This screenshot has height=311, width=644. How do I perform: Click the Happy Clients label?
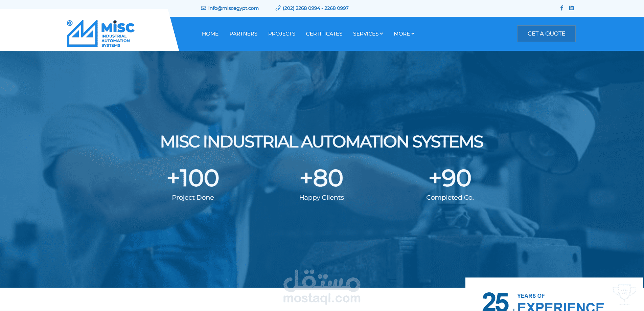coord(321,197)
